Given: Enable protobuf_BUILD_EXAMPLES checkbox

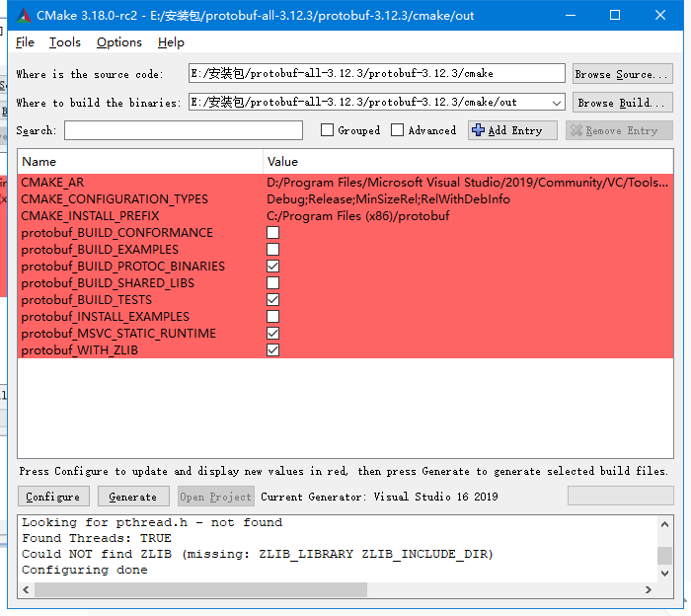Looking at the screenshot, I should point(273,250).
